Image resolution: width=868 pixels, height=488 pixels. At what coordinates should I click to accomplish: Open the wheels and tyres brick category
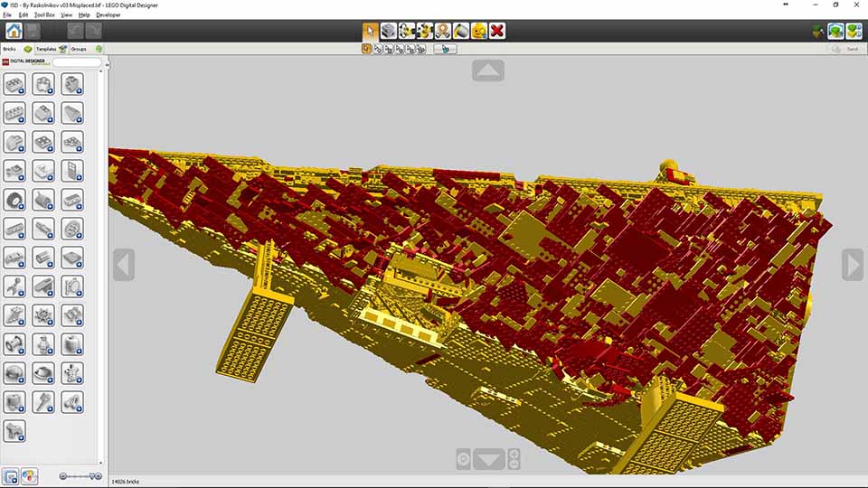pos(14,200)
